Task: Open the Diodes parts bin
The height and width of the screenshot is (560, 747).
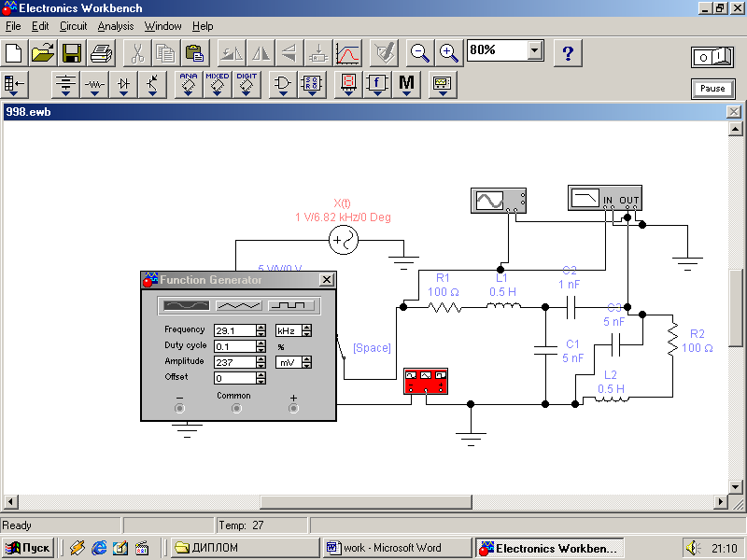Action: point(123,85)
